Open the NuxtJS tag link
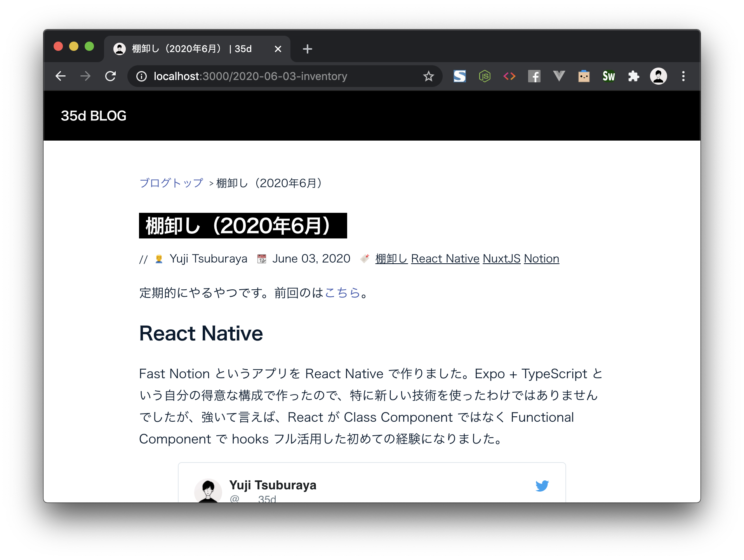The image size is (744, 560). tap(502, 259)
